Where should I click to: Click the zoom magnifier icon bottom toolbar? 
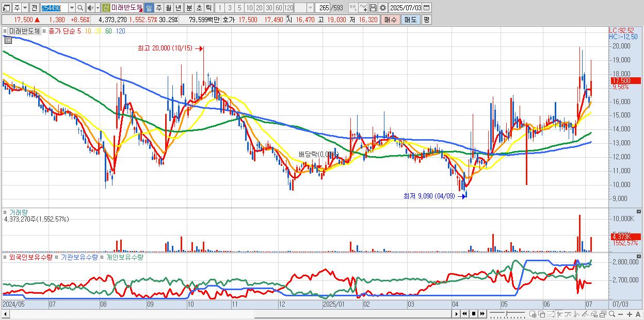(612, 314)
